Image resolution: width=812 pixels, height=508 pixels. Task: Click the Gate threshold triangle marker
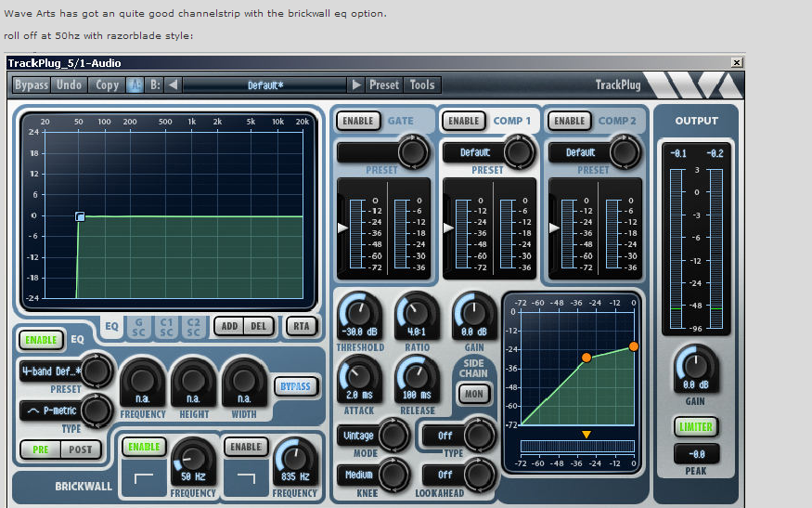click(x=342, y=228)
